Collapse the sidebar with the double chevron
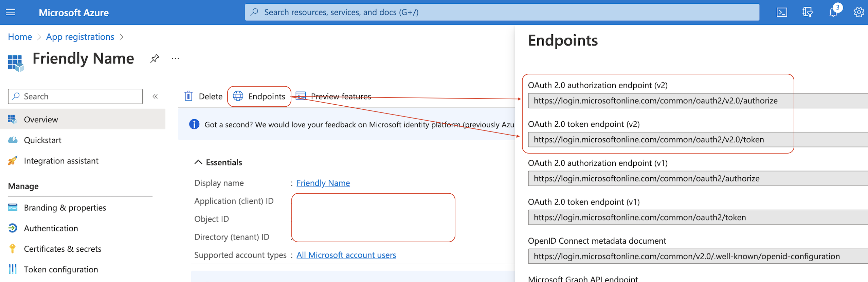This screenshot has height=282, width=868. 155,96
